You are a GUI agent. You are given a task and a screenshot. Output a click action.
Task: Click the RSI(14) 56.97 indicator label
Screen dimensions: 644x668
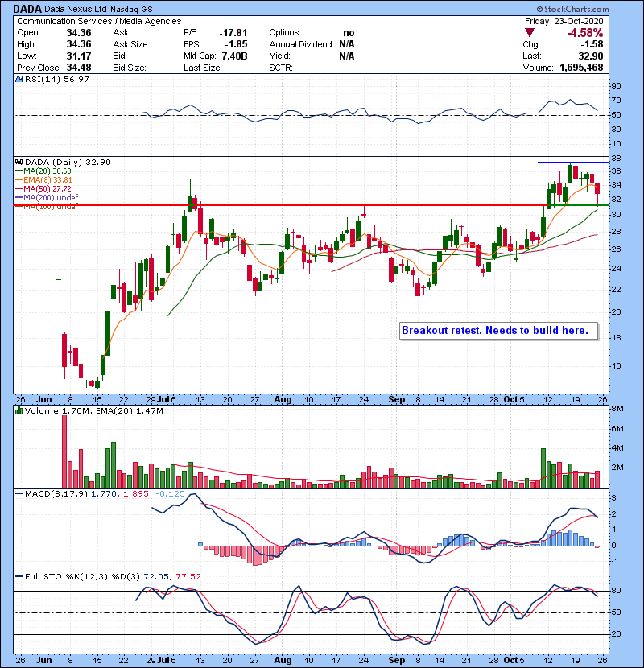[x=56, y=79]
